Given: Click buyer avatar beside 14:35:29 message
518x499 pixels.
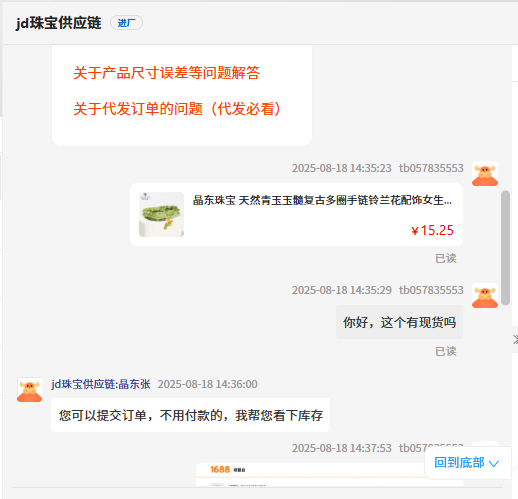Looking at the screenshot, I should pyautogui.click(x=485, y=296).
